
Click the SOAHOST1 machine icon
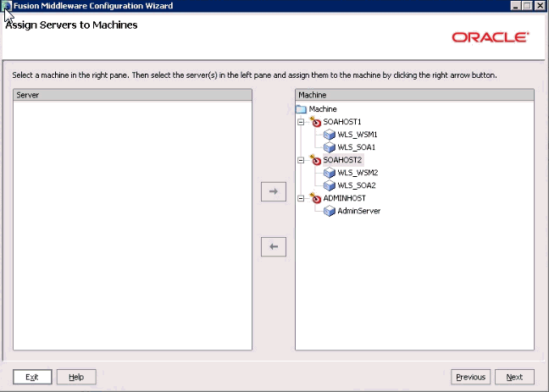click(315, 121)
